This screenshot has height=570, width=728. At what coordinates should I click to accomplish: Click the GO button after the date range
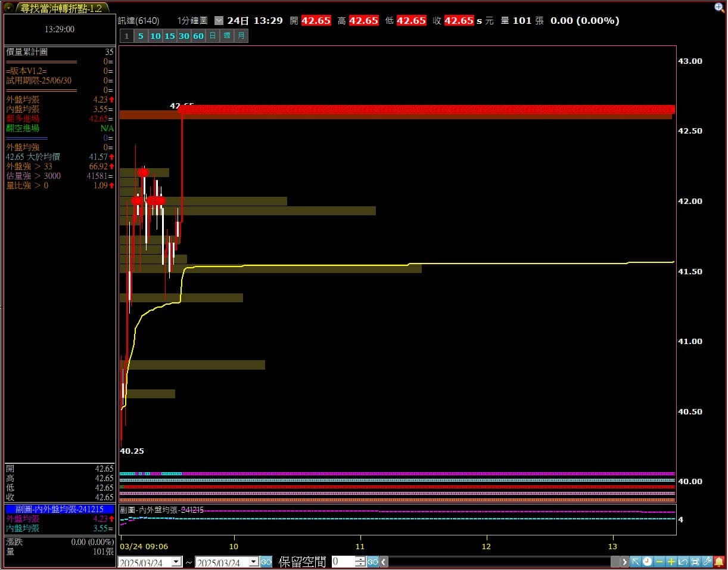pyautogui.click(x=266, y=562)
